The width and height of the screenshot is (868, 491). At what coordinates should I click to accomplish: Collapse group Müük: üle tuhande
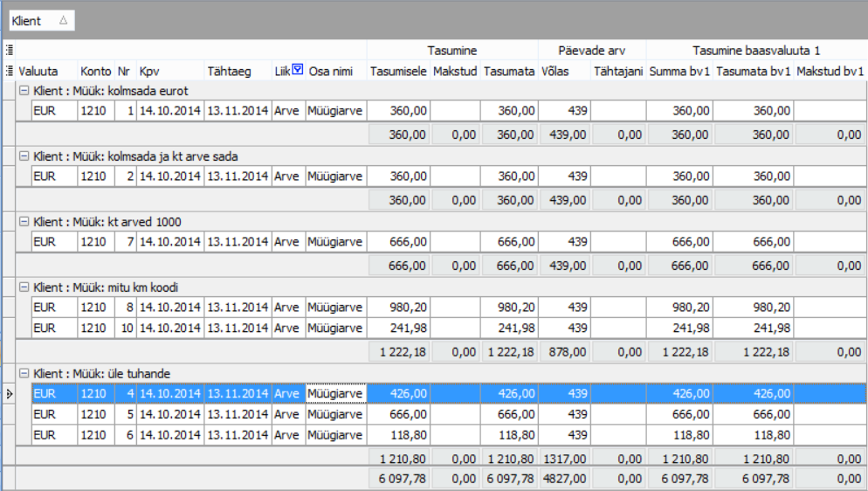click(x=24, y=373)
